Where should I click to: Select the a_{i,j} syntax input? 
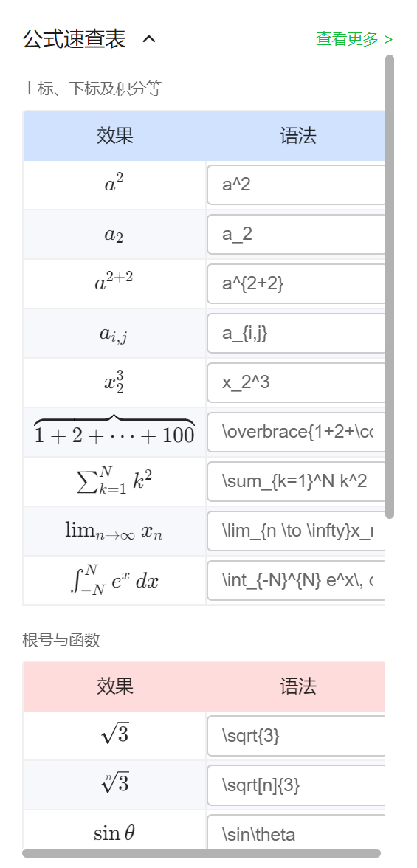pyautogui.click(x=296, y=334)
